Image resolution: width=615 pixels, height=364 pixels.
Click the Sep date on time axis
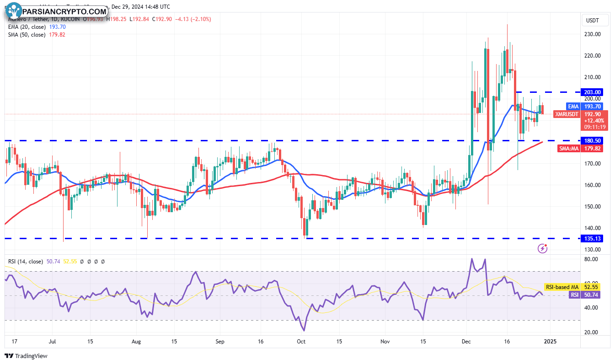(220, 342)
